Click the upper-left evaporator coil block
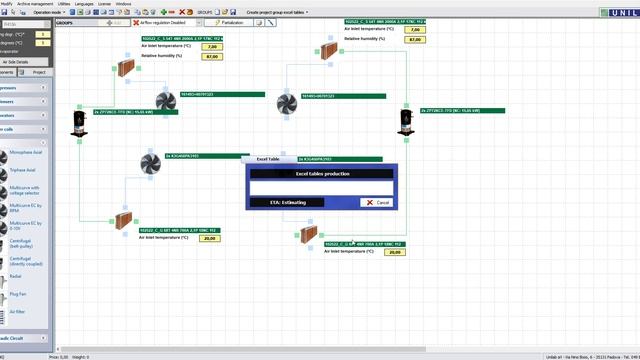640x360 pixels. point(126,68)
